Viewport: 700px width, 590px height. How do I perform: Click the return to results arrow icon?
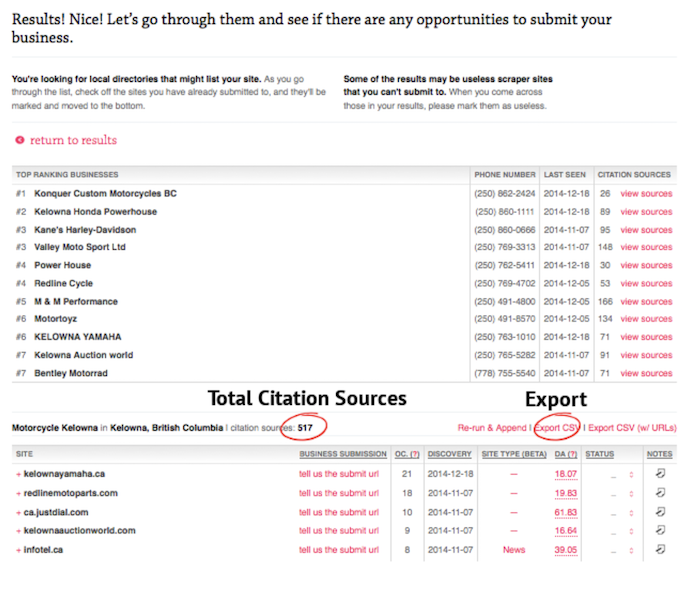coord(20,140)
